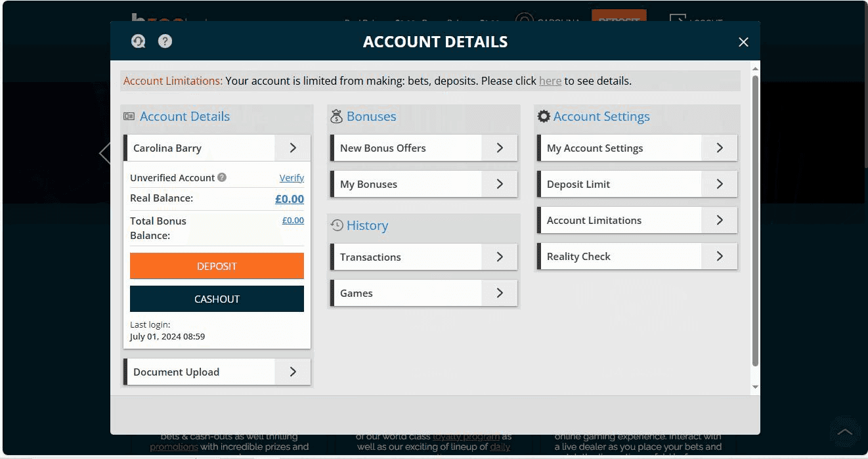Click the CASHOUT button
The height and width of the screenshot is (459, 868).
point(217,299)
